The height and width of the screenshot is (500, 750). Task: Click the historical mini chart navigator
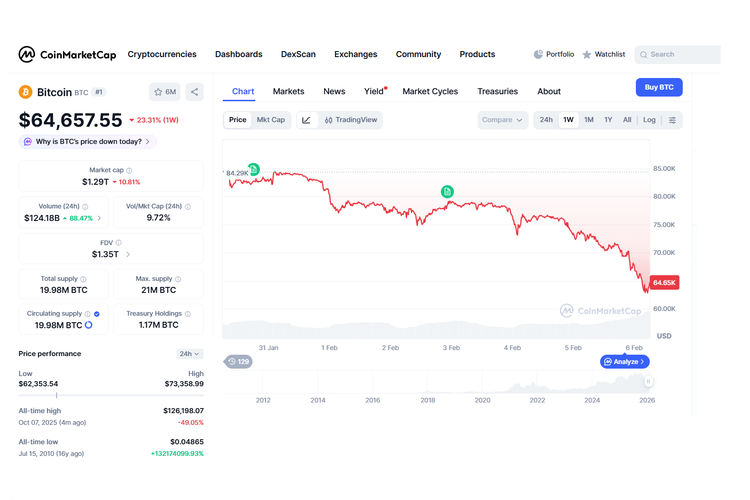pos(438,382)
